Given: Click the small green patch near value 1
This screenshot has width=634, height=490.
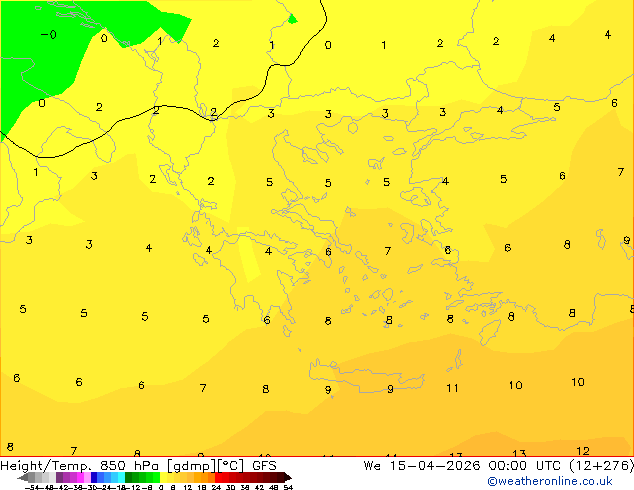Looking at the screenshot, I should 293,19.
